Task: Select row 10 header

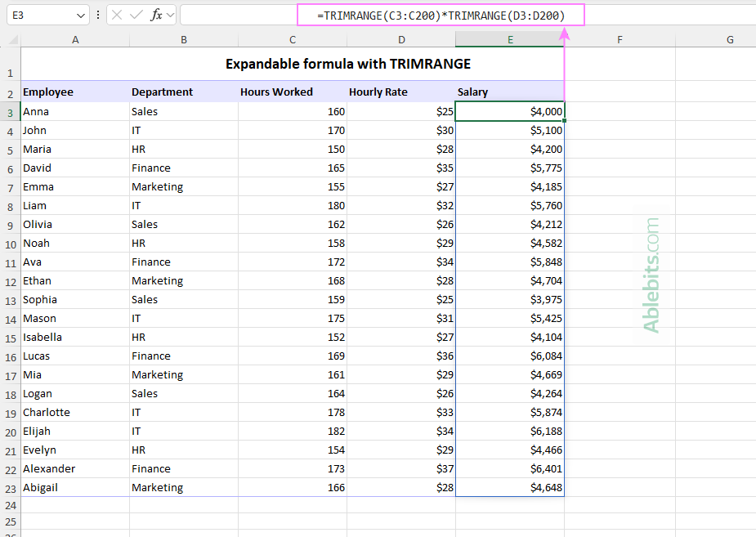Action: (10, 244)
